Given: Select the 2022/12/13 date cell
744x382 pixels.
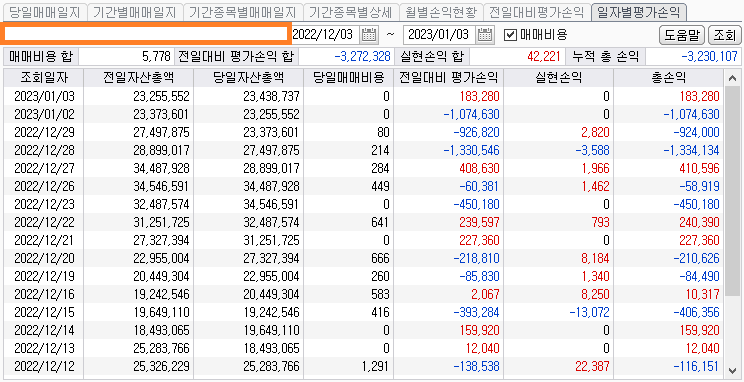Looking at the screenshot, I should coord(44,348).
